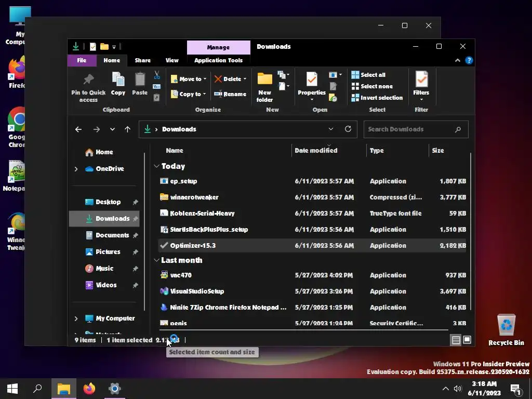
Task: Sort by the Size column header
Action: [x=437, y=150]
